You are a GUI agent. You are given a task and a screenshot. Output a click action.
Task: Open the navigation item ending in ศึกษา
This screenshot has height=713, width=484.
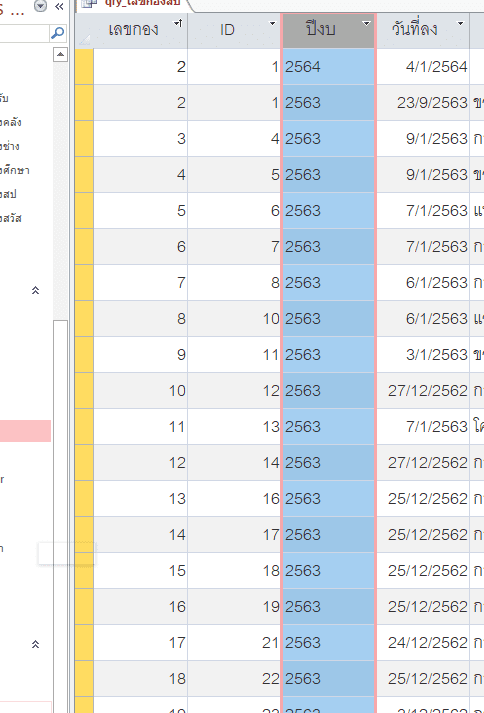[15, 171]
